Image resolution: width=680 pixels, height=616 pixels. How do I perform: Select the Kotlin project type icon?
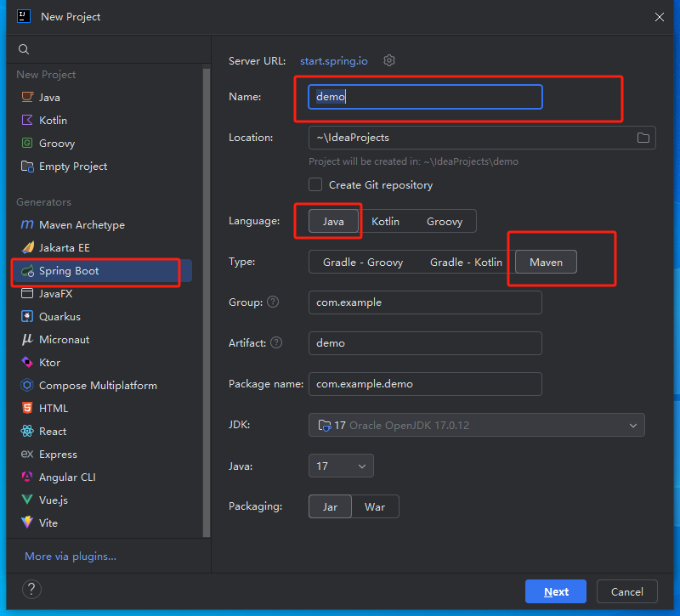(x=27, y=120)
